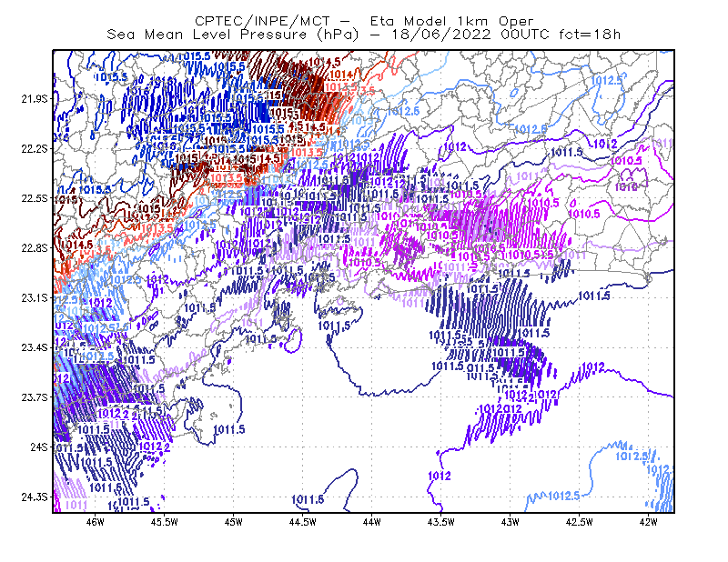This screenshot has height=562, width=728.
Task: Click the magenta 1010 contour label near the right edge
Action: (x=626, y=187)
